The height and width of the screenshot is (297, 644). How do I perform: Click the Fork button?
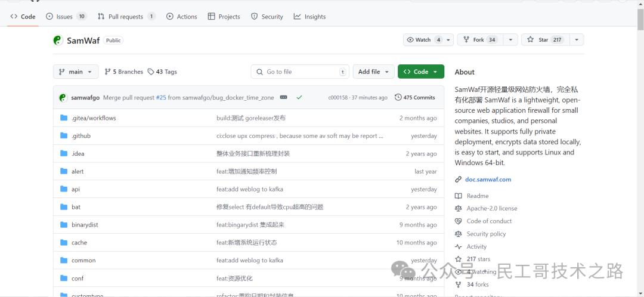tap(481, 40)
